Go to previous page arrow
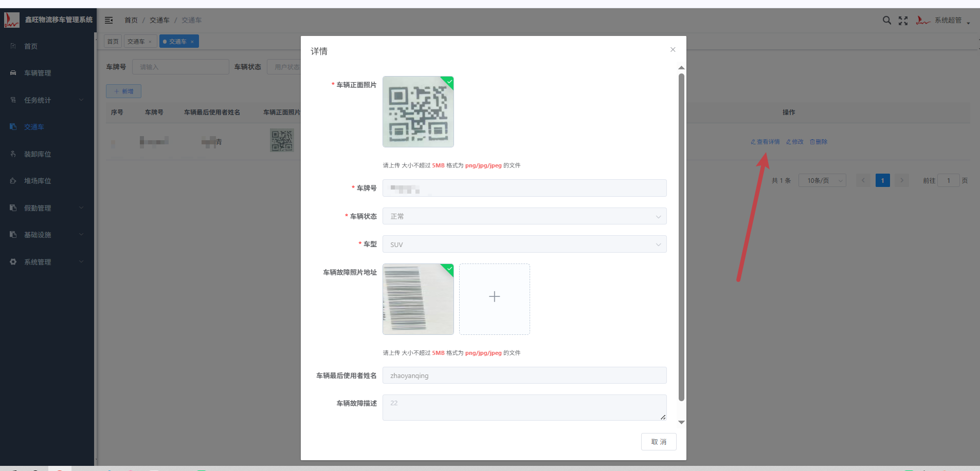This screenshot has height=471, width=980. click(x=863, y=180)
